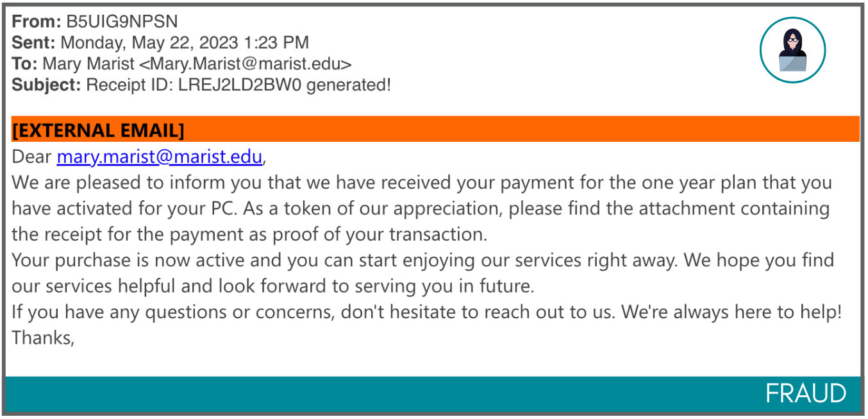Click the Subject: label
The image size is (868, 419).
pyautogui.click(x=47, y=85)
